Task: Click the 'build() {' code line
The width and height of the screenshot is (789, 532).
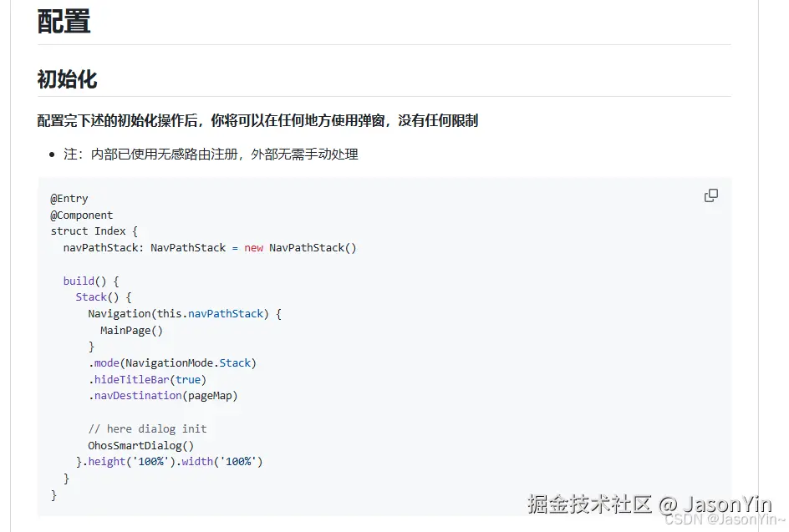Action: (91, 281)
